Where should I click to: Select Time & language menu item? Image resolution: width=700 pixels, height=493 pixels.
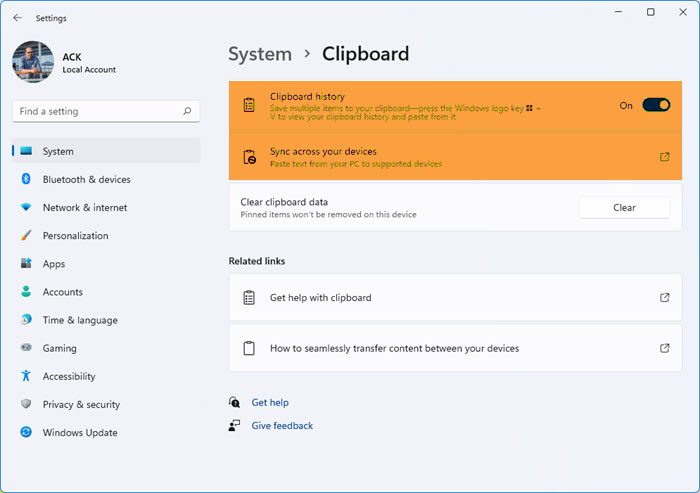tap(80, 321)
